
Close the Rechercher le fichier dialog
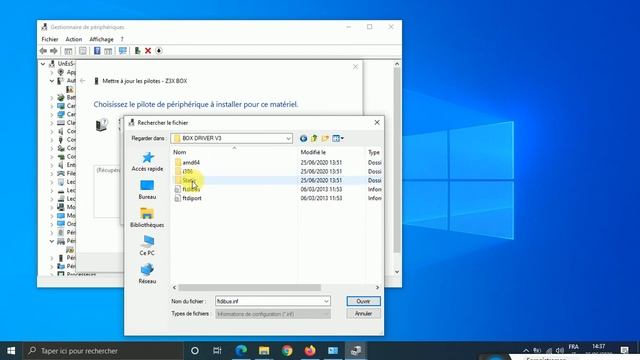point(377,122)
